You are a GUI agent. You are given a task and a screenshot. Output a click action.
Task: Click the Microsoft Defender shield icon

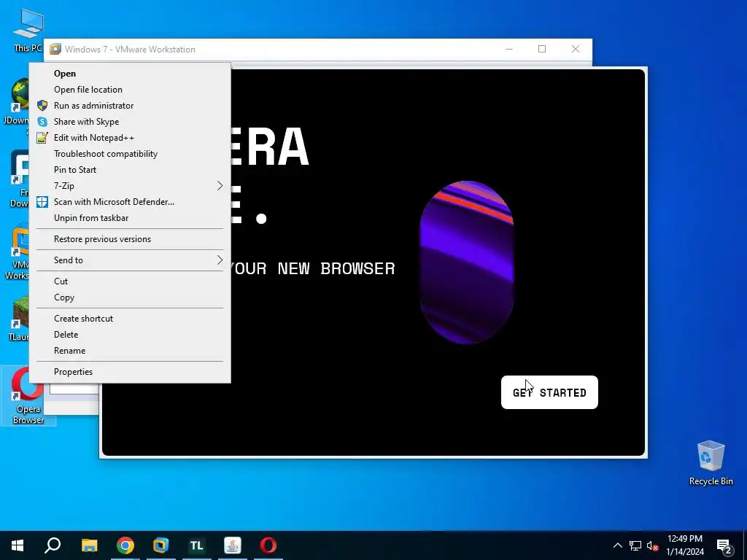[42, 202]
